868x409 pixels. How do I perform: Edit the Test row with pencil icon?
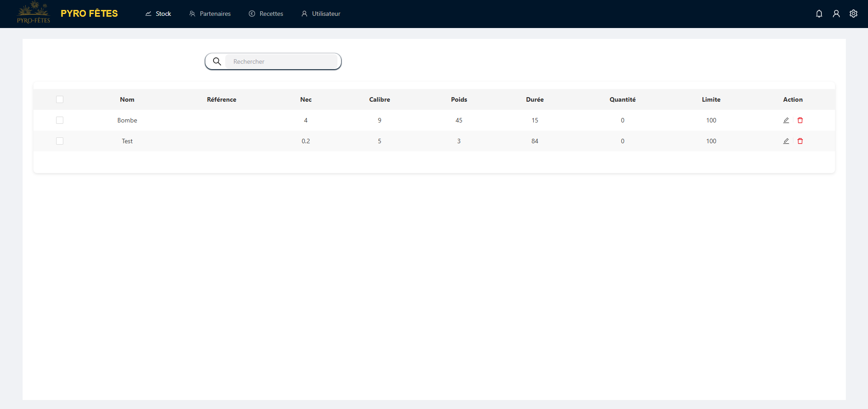click(786, 141)
